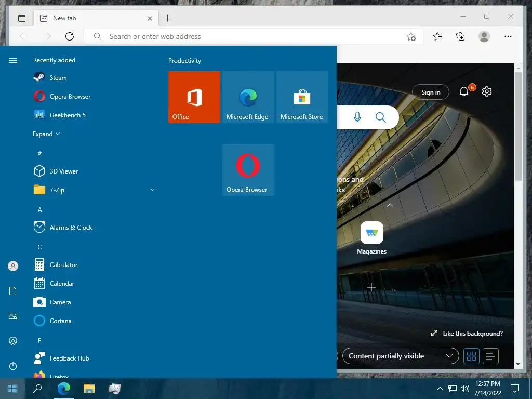This screenshot has width=532, height=399.
Task: Click the letter C section header
Action: pos(39,247)
